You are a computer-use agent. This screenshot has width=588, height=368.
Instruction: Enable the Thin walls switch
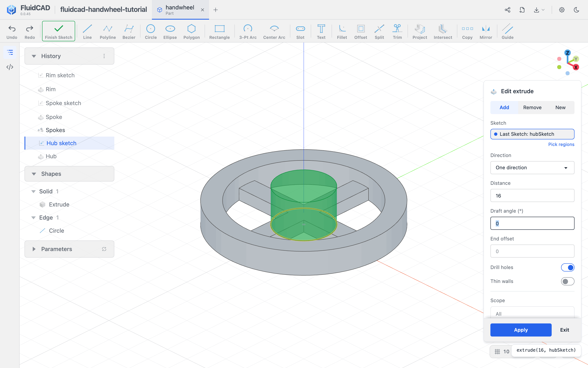568,281
